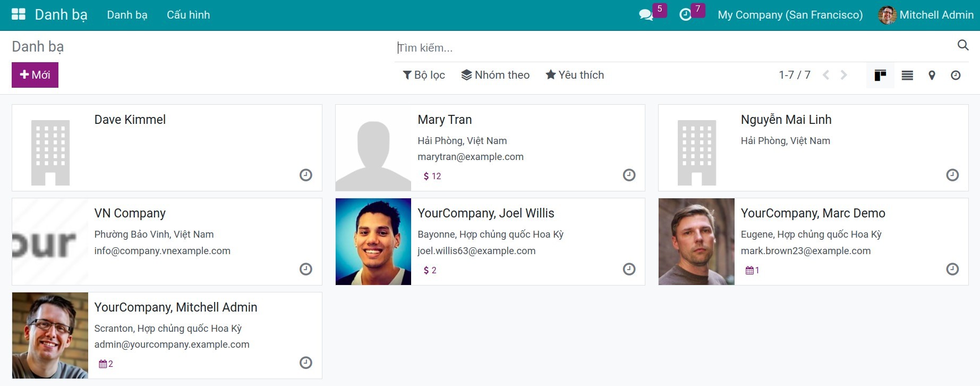Viewport: 980px width, 386px height.
Task: Expand the Bộ lọc filter dropdown
Action: tap(424, 75)
